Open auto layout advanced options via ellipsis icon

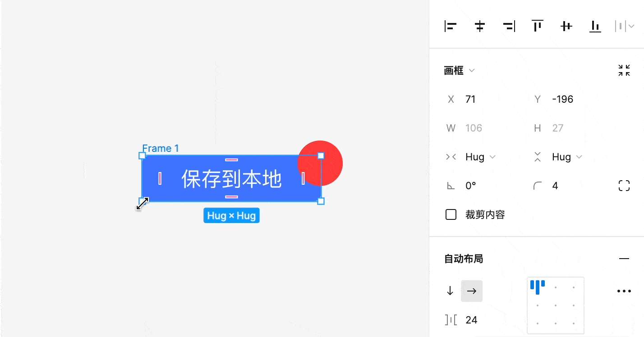coord(624,291)
